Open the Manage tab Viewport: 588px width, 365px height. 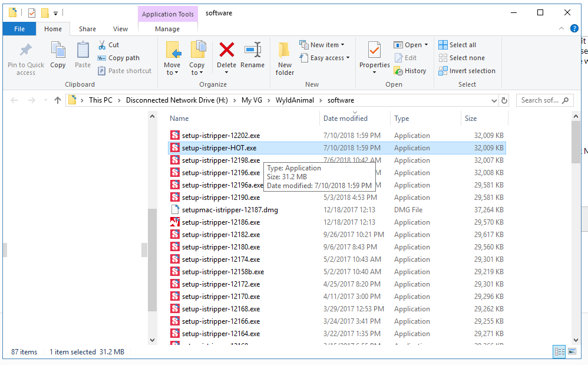pyautogui.click(x=167, y=29)
